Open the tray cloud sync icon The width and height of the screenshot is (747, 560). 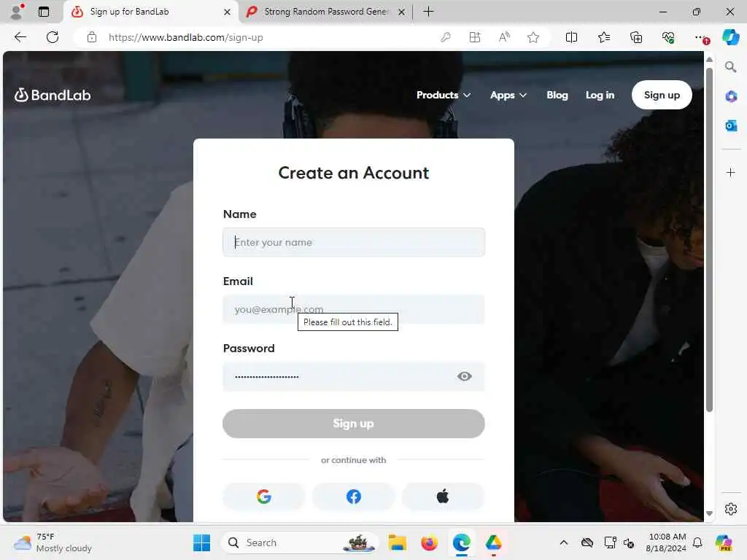pyautogui.click(x=587, y=542)
